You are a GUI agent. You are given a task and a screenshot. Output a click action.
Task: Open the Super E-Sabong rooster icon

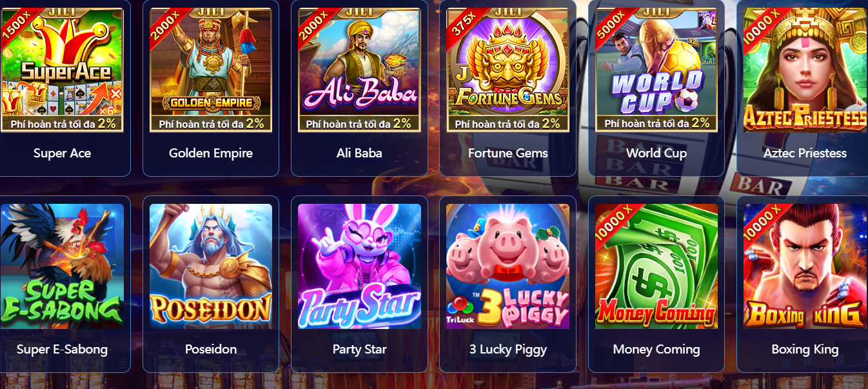62,266
